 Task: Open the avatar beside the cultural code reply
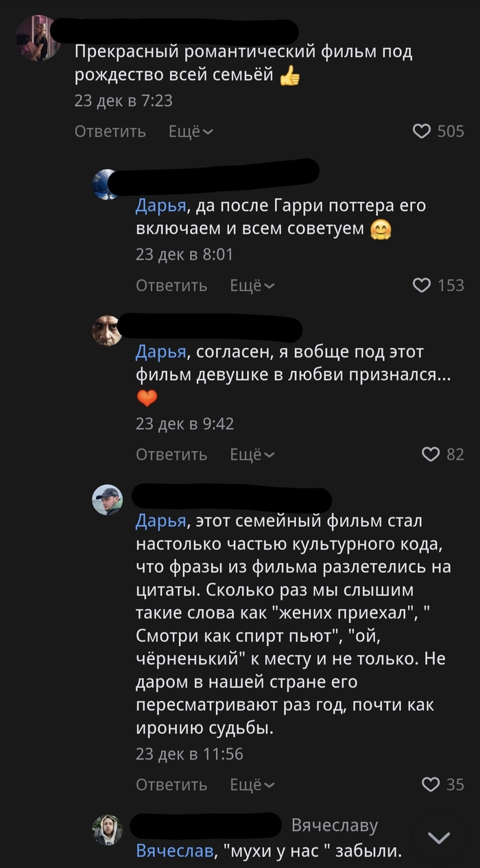tap(107, 500)
